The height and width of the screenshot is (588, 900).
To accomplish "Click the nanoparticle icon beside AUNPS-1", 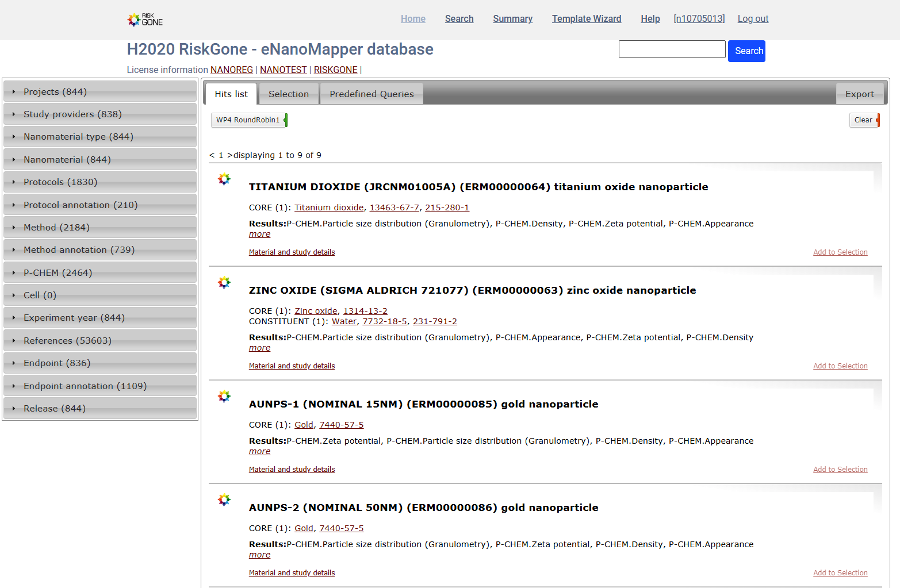I will [224, 396].
